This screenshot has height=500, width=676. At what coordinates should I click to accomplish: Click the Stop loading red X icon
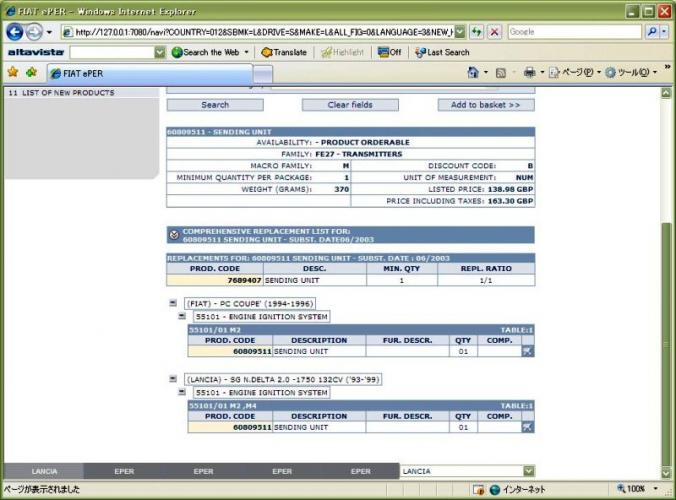[494, 32]
